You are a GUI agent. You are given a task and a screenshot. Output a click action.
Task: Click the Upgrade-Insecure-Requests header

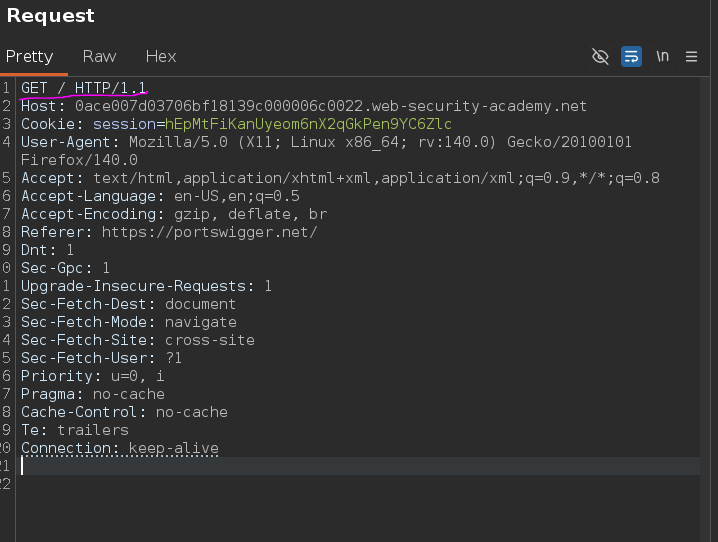[146, 286]
